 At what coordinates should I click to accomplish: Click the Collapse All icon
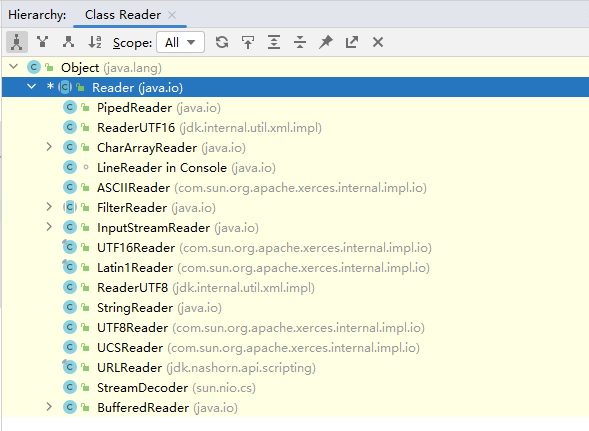[300, 42]
